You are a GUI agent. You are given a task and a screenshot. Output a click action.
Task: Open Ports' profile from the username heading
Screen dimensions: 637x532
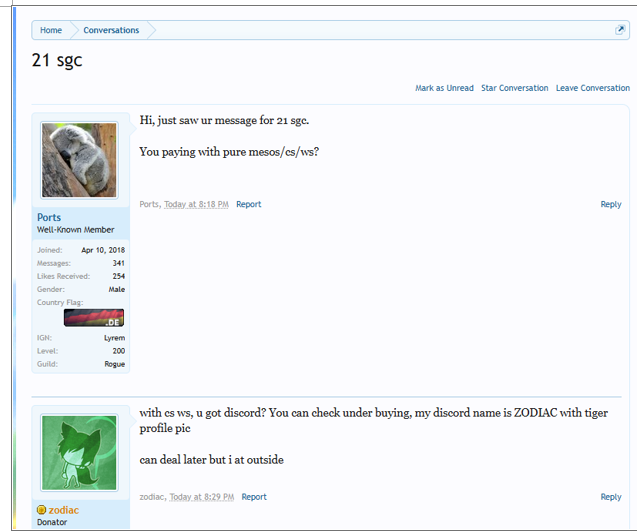(49, 217)
